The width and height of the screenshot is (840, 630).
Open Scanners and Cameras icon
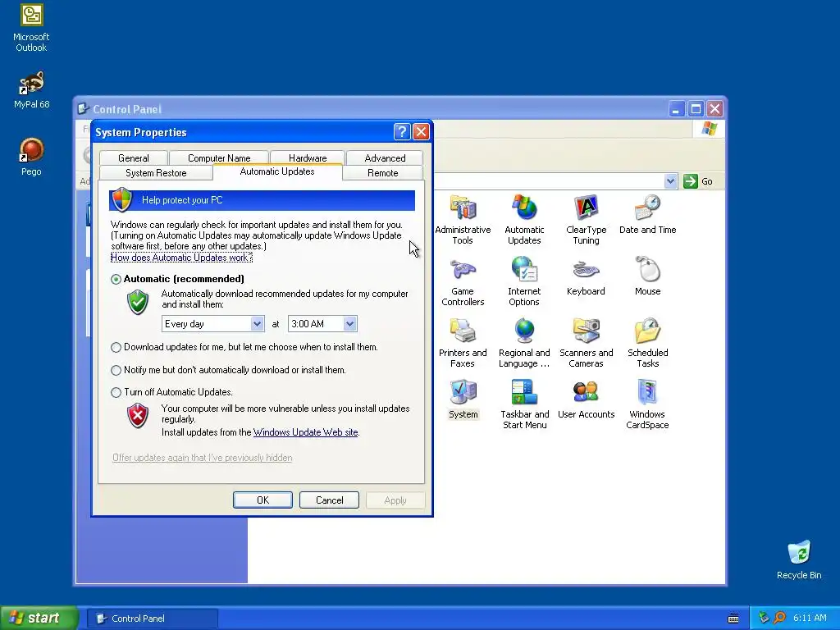586,343
